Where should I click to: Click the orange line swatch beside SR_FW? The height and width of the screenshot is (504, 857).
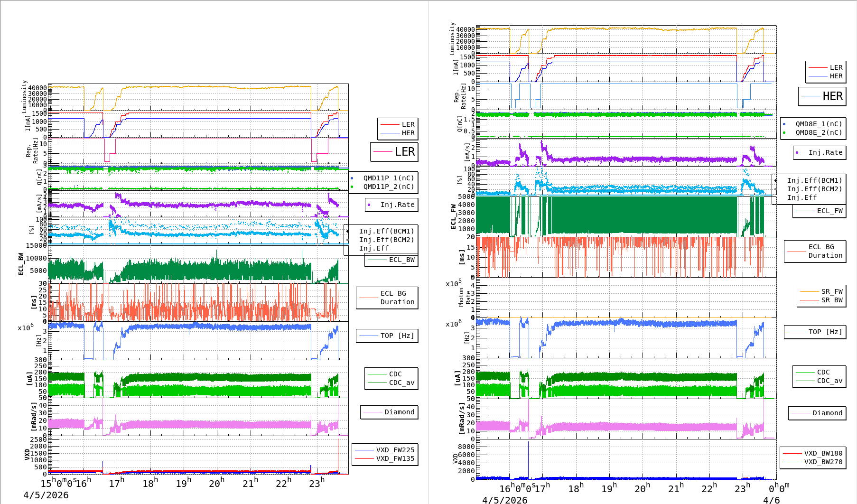(x=809, y=291)
